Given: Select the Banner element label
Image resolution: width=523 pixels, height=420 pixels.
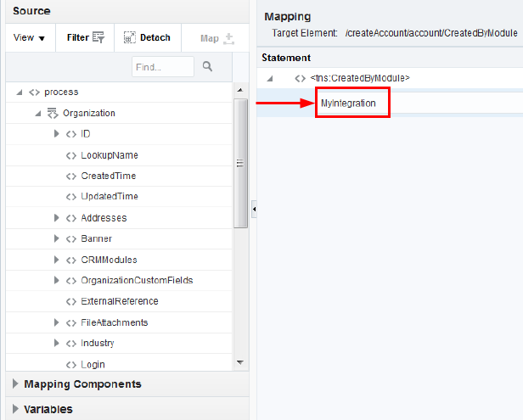Looking at the screenshot, I should coord(97,238).
